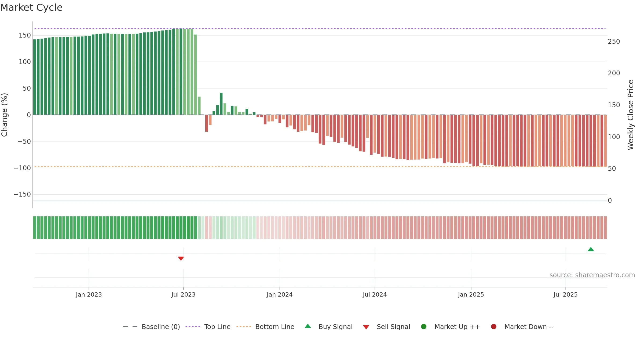This screenshot has width=644, height=362.
Task: Toggle the Sell Signal legend label
Action: tap(393, 327)
